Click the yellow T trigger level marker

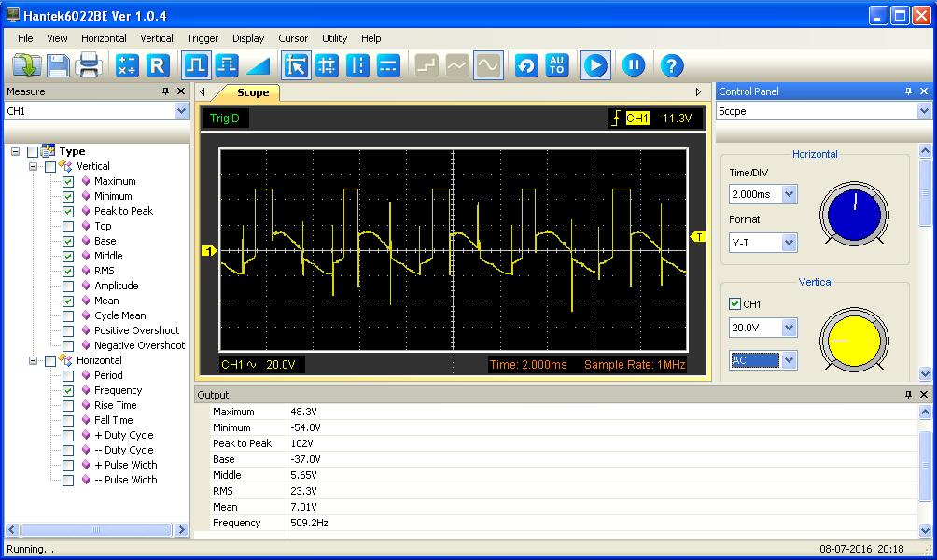click(698, 237)
